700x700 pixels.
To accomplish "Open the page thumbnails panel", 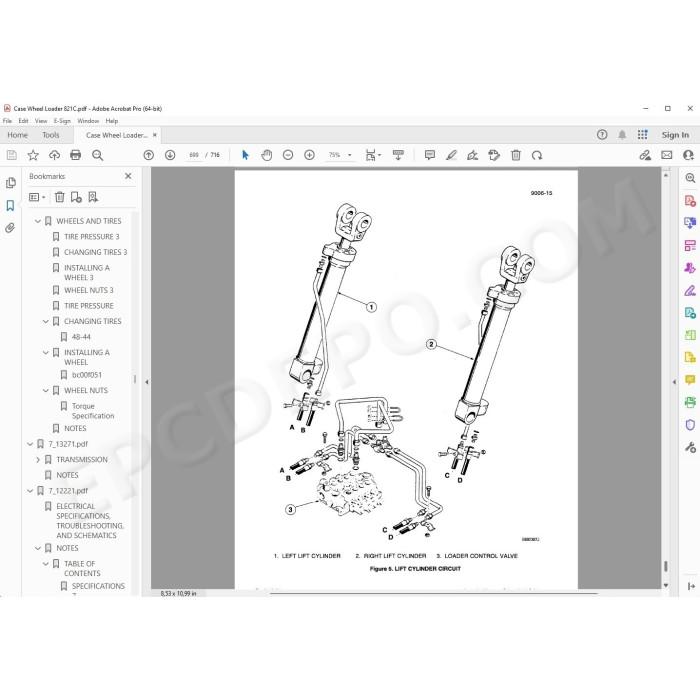I will 11,183.
